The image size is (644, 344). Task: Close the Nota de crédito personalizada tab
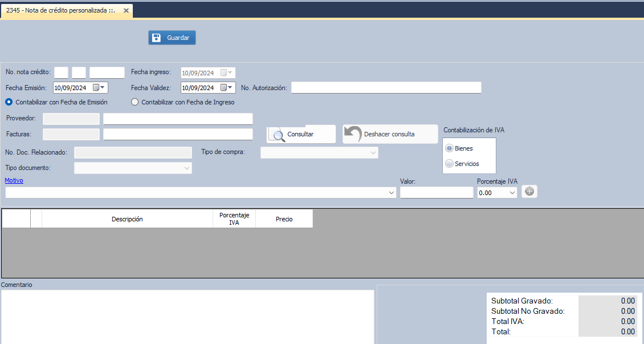[126, 11]
